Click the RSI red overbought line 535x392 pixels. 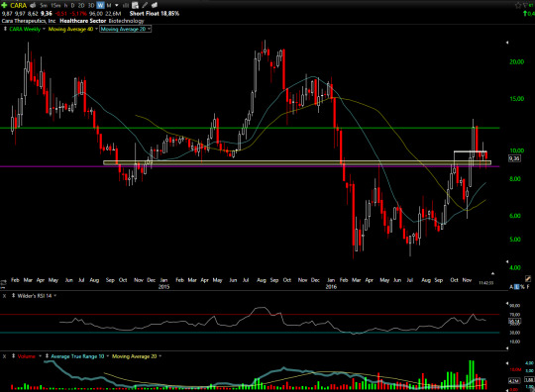[250, 315]
